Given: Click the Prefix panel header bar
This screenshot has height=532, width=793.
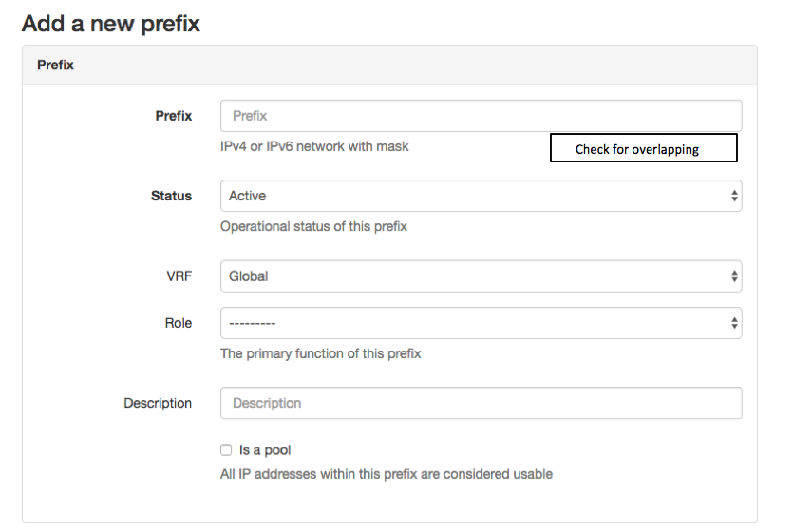Looking at the screenshot, I should [x=389, y=66].
